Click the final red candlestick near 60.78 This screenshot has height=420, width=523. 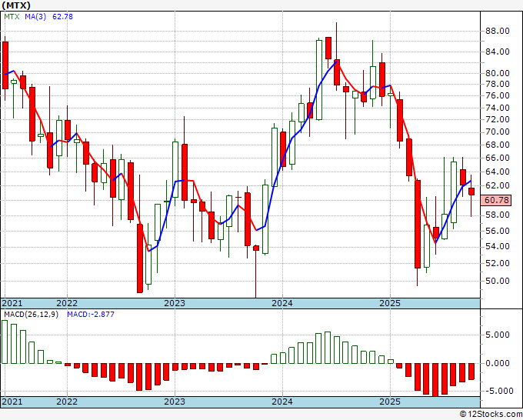[x=471, y=192]
